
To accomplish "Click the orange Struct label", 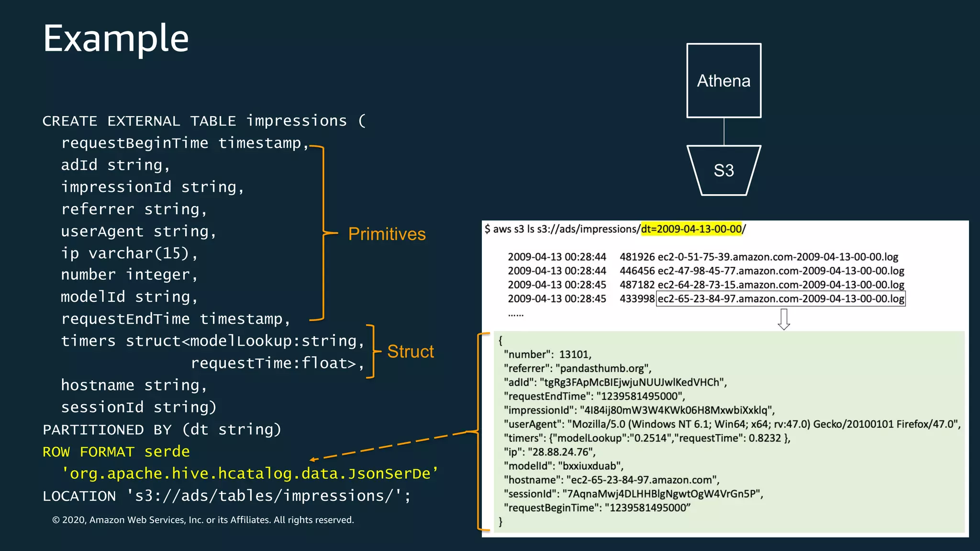I will tap(410, 352).
